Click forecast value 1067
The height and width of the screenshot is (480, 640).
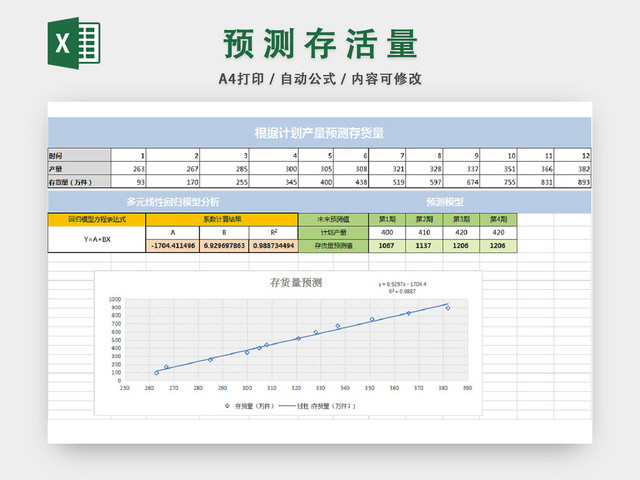[387, 246]
